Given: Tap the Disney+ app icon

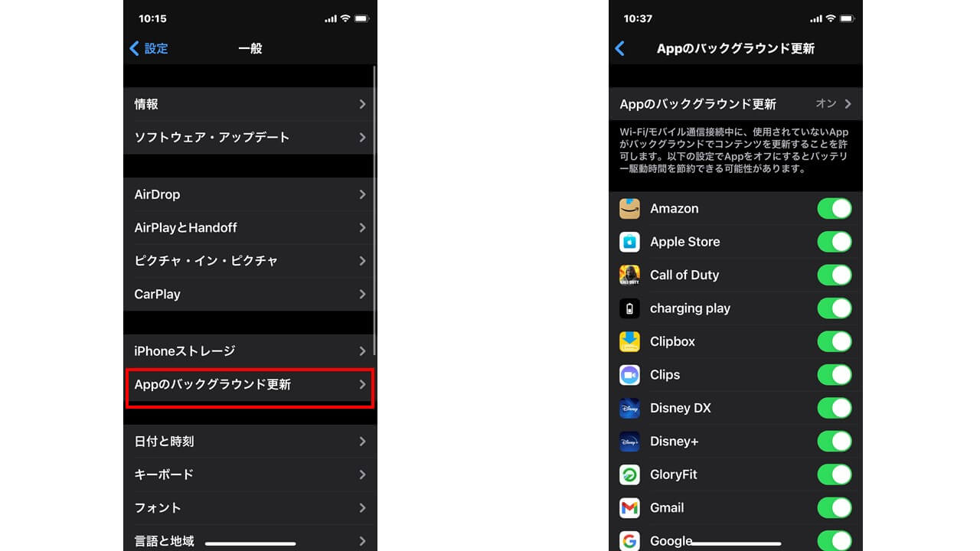Looking at the screenshot, I should pos(629,442).
